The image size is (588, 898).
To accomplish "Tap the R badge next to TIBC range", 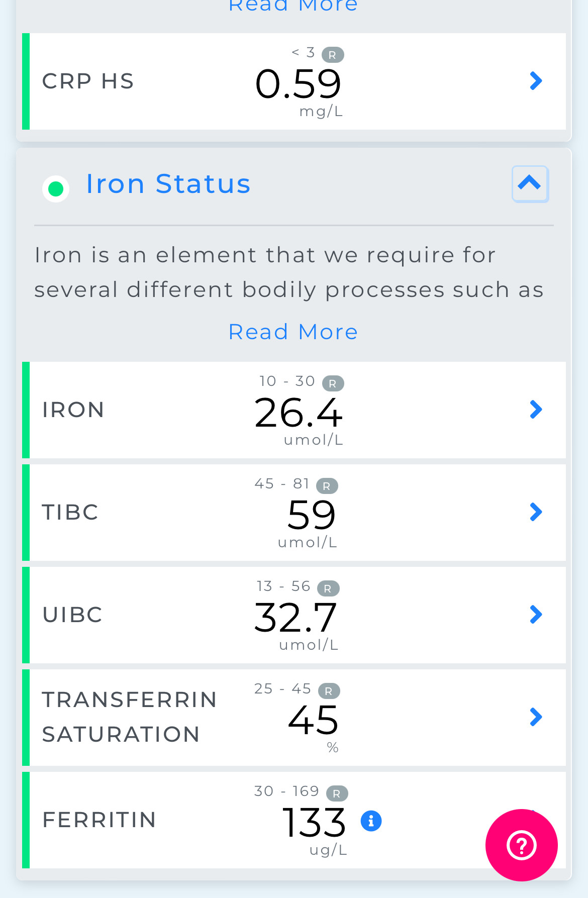I will tap(327, 486).
